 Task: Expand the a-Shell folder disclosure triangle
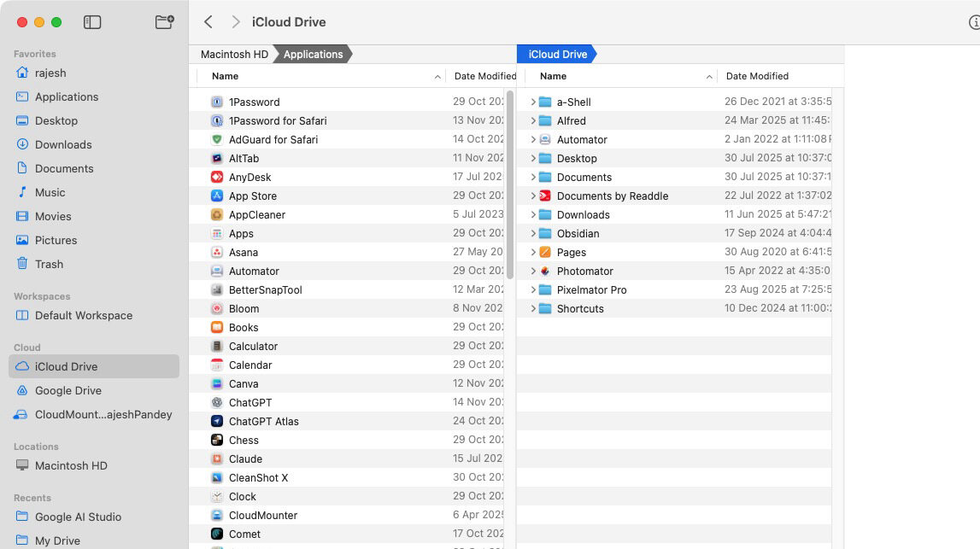532,102
